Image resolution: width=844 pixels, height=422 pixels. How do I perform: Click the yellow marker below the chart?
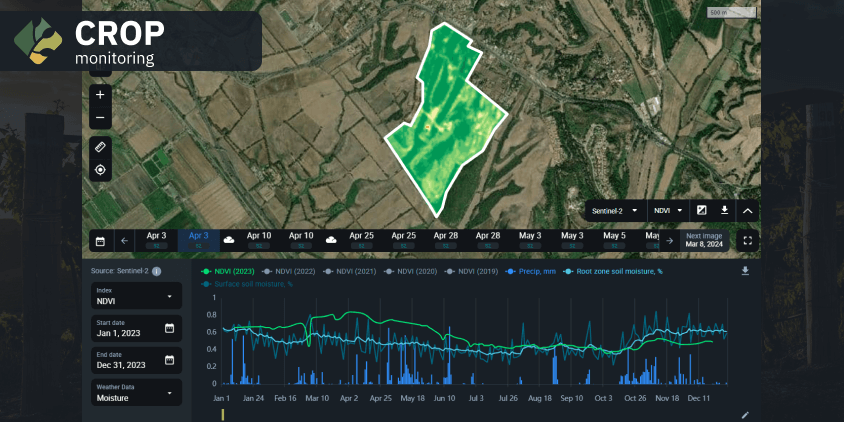223,414
